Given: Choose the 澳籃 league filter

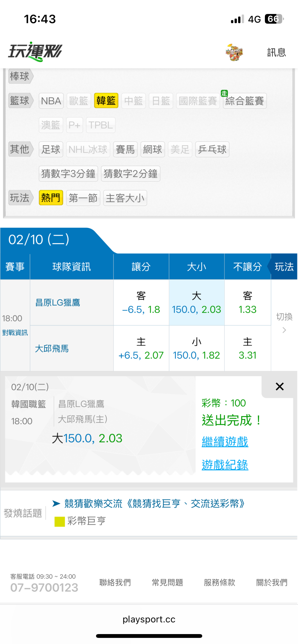Looking at the screenshot, I should 51,125.
